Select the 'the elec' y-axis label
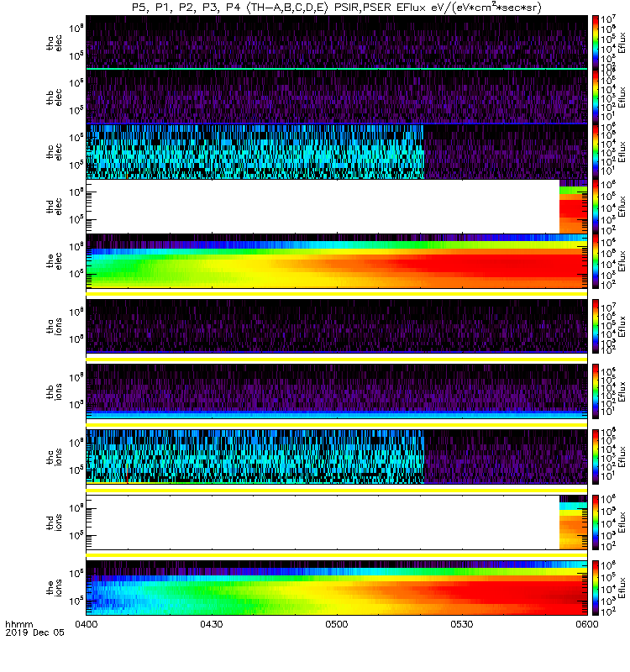The width and height of the screenshot is (630, 672). point(54,261)
